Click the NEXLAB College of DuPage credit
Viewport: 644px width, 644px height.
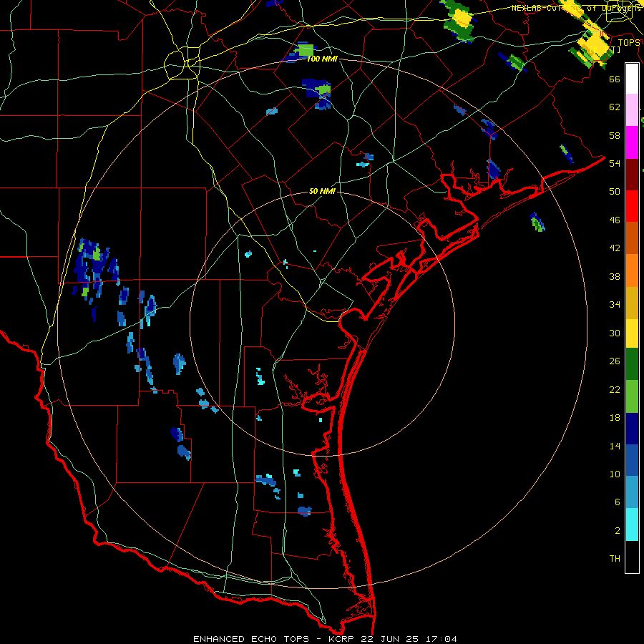(x=577, y=8)
